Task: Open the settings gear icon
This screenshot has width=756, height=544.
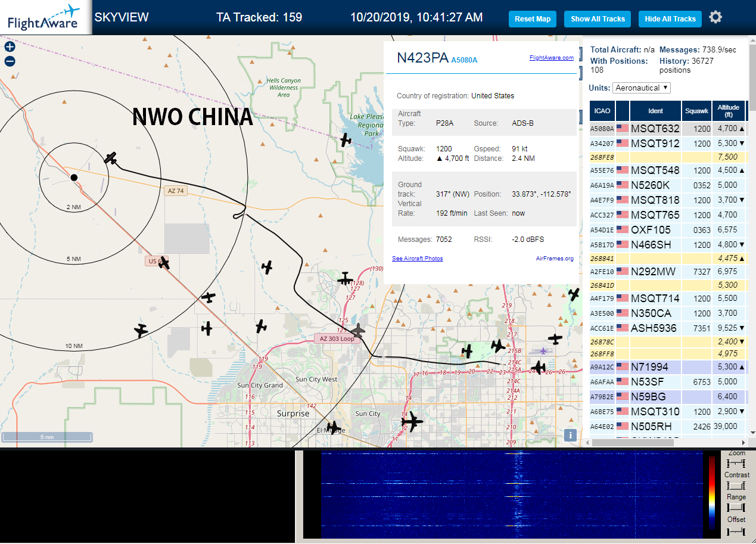Action: click(715, 17)
